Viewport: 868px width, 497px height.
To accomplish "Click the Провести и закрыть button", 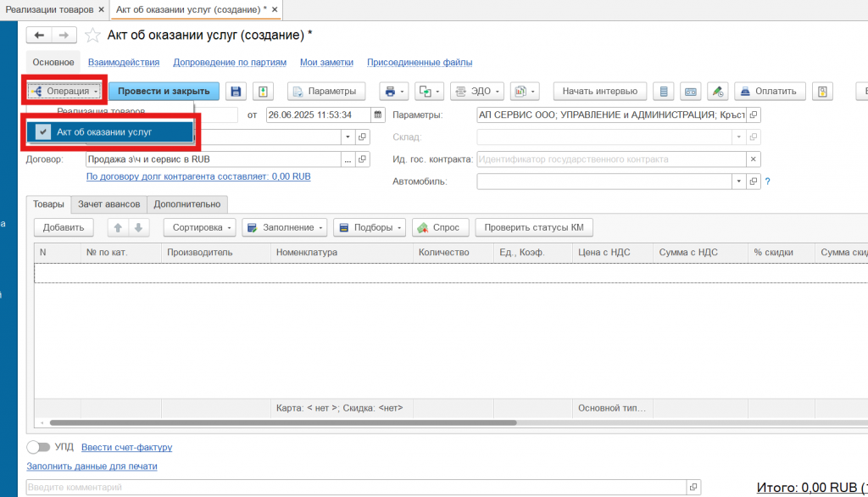I will tap(164, 92).
